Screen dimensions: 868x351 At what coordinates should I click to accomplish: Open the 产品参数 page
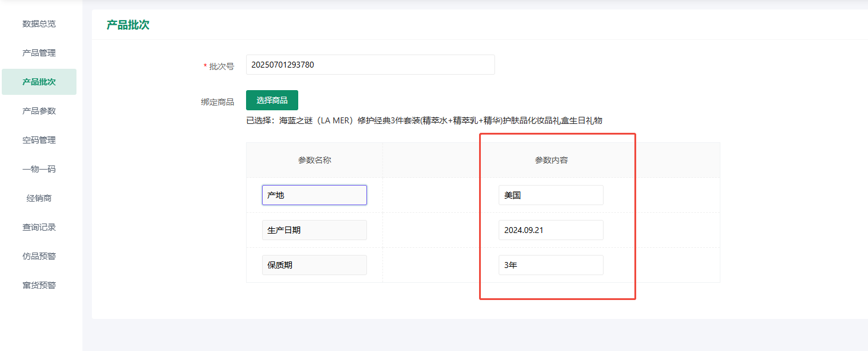39,111
